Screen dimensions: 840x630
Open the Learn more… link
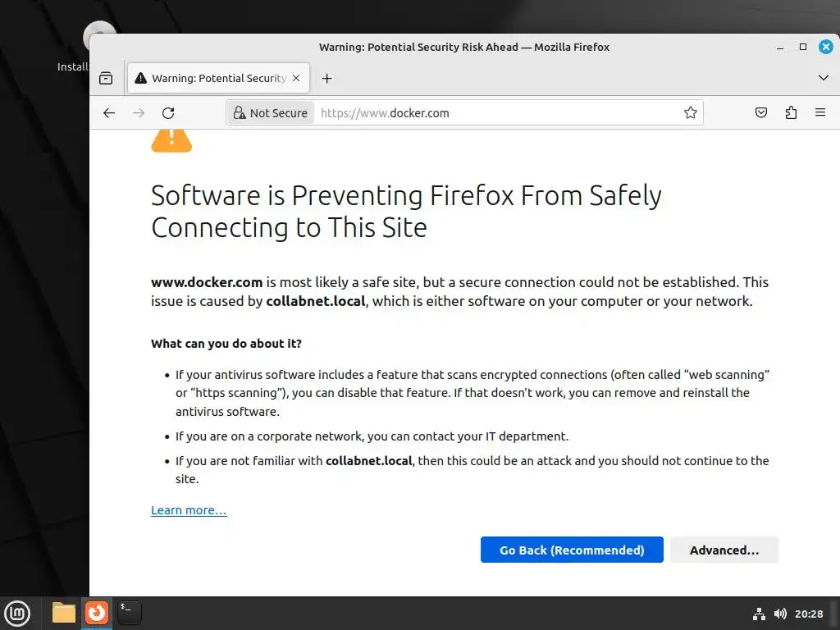point(189,510)
